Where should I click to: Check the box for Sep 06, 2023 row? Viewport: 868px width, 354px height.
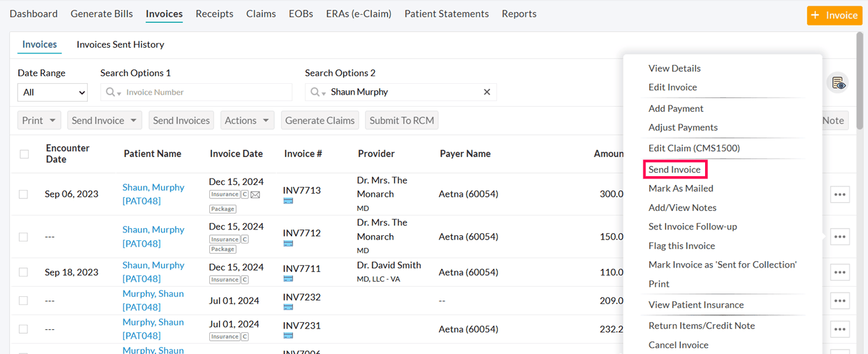24,194
